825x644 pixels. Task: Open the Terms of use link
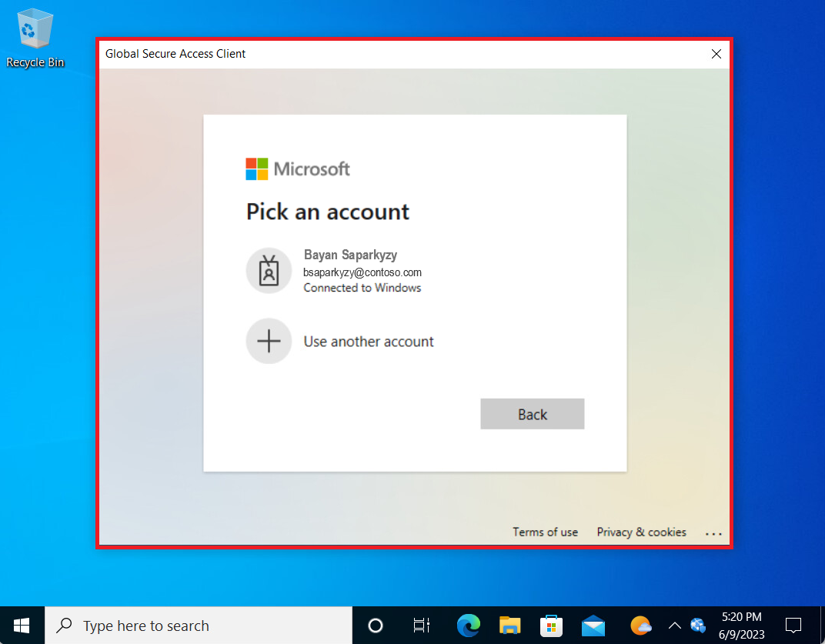545,532
